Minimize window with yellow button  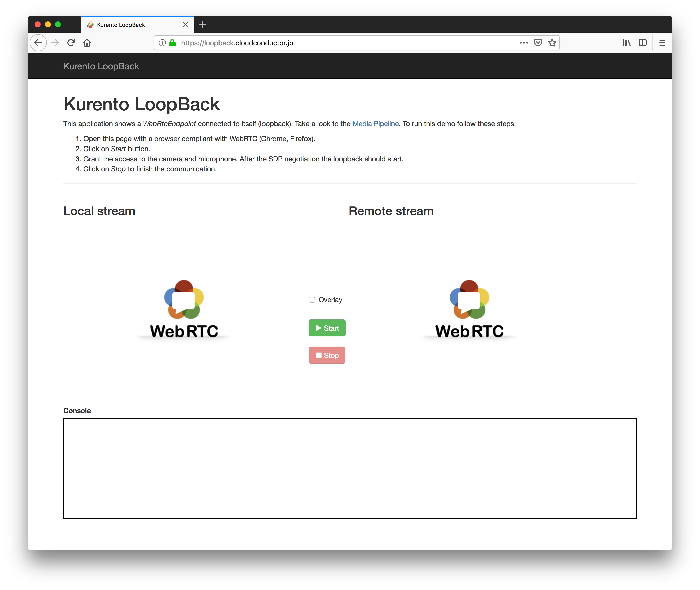pos(48,24)
